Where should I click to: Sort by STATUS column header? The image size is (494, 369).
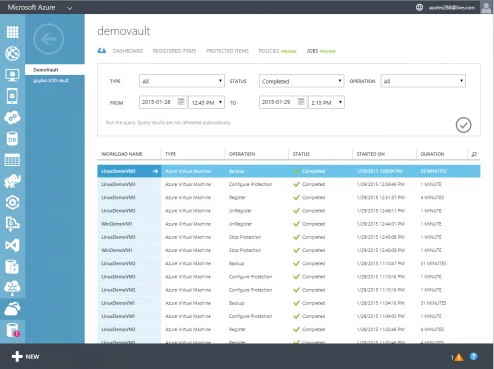[x=301, y=154]
